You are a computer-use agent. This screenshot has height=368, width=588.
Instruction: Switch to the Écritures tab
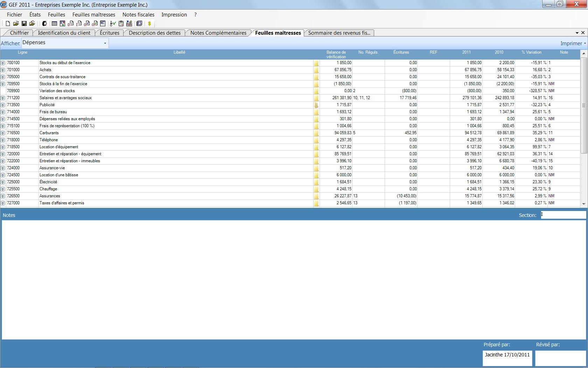coord(109,33)
